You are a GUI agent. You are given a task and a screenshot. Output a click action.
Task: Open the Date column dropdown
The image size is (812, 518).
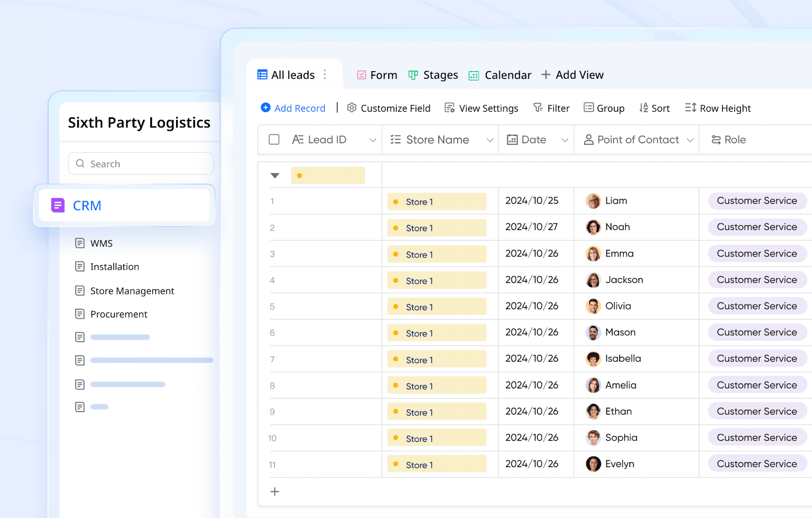pos(565,139)
